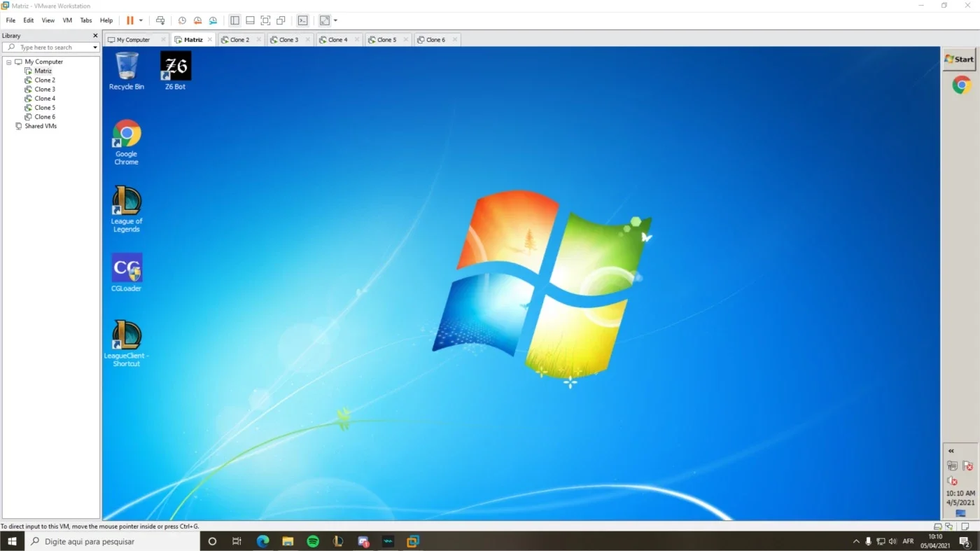Screen dimensions: 980x551
Task: Show hidden host tray icons chevron
Action: (x=856, y=541)
